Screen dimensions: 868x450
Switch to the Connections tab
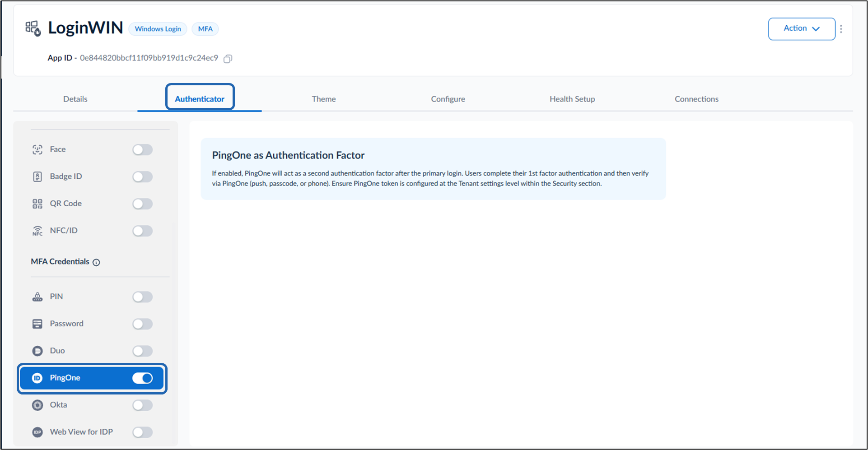[696, 99]
